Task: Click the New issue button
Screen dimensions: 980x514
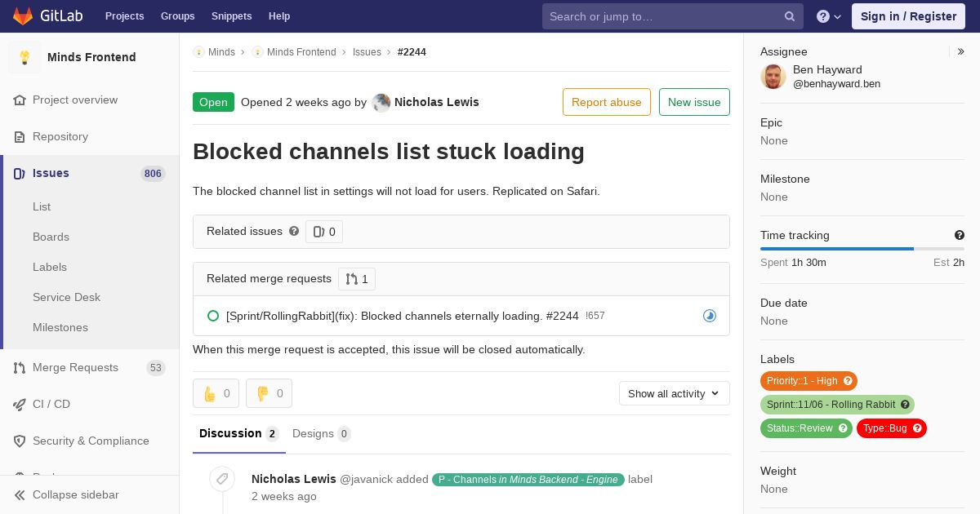Action: (x=694, y=102)
